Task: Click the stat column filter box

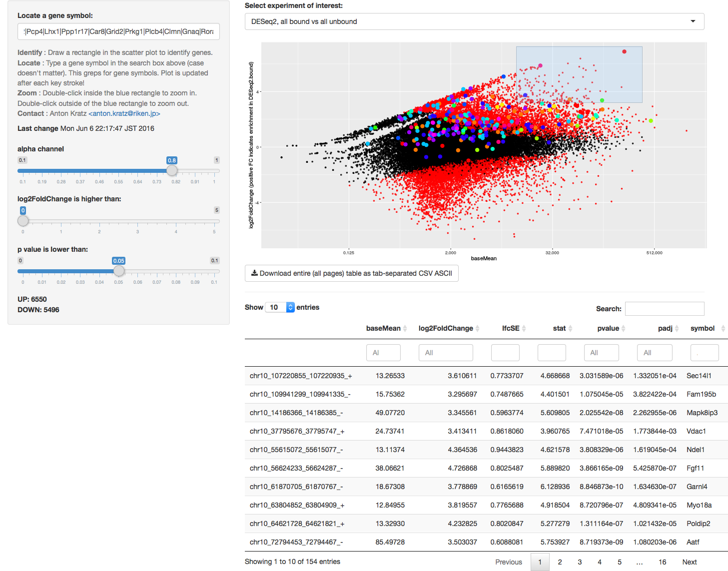Action: (552, 353)
